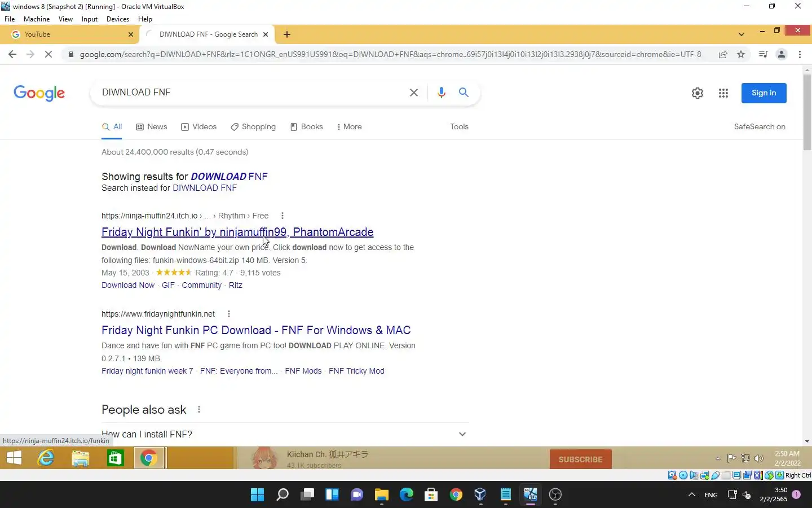812x508 pixels.
Task: Sign in to Google
Action: pyautogui.click(x=764, y=93)
